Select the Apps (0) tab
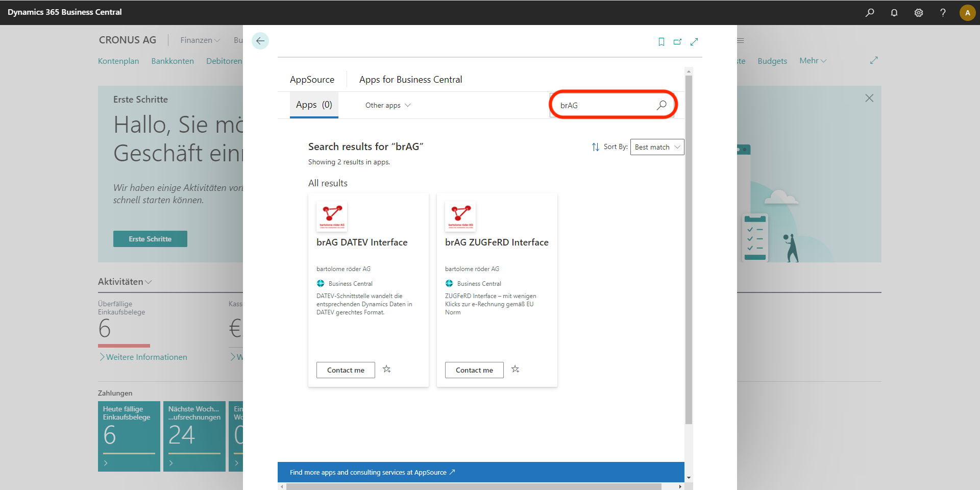The image size is (980, 490). click(314, 105)
